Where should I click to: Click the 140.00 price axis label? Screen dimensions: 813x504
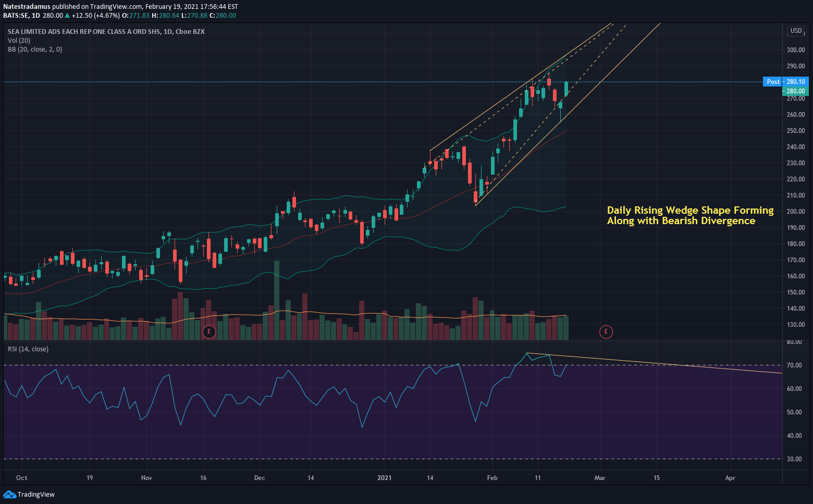point(796,309)
